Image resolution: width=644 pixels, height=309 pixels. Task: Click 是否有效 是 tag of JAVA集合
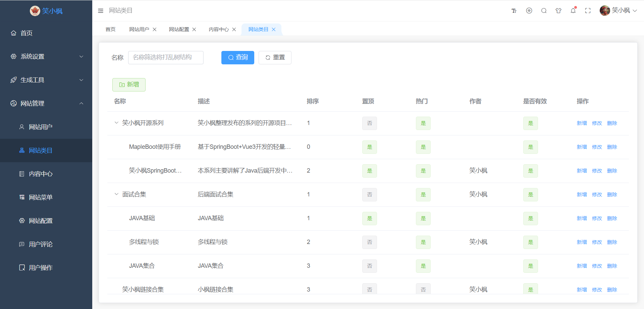pos(531,266)
